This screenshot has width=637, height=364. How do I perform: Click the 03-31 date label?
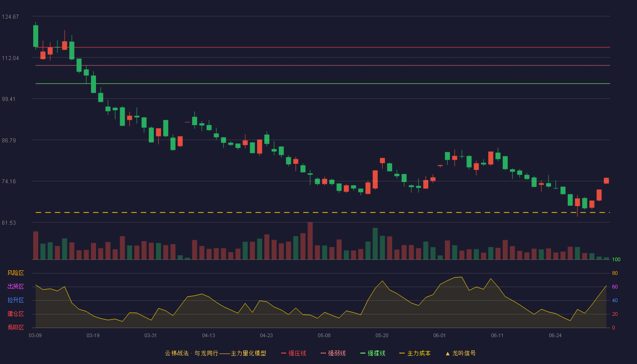click(151, 335)
